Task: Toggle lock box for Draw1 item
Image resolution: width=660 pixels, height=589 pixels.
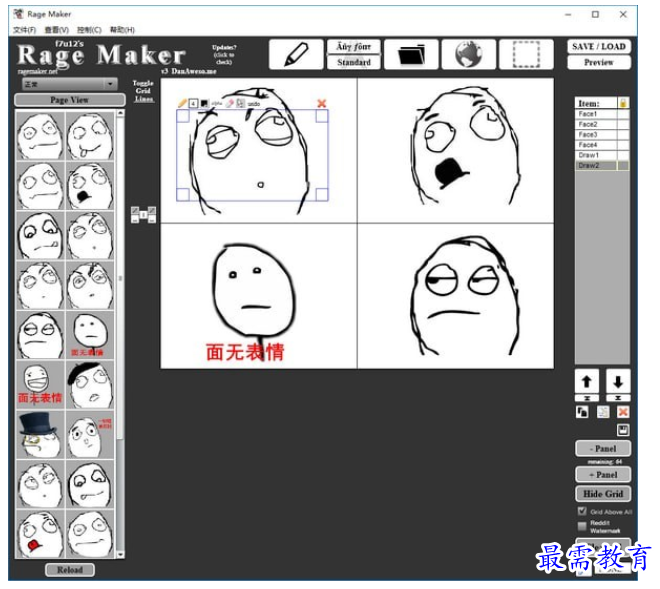Action: coord(623,155)
